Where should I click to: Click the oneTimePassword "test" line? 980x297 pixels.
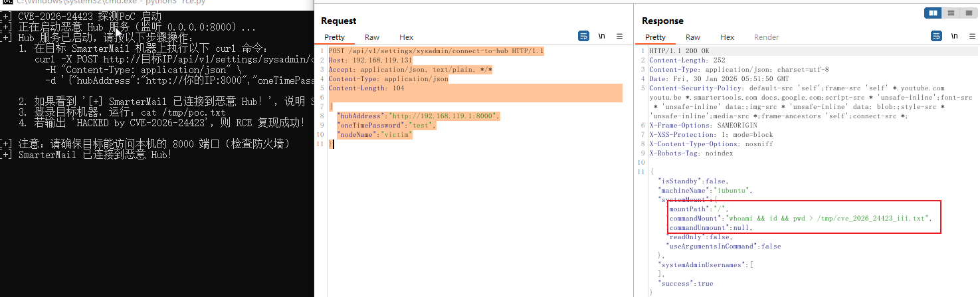click(386, 126)
